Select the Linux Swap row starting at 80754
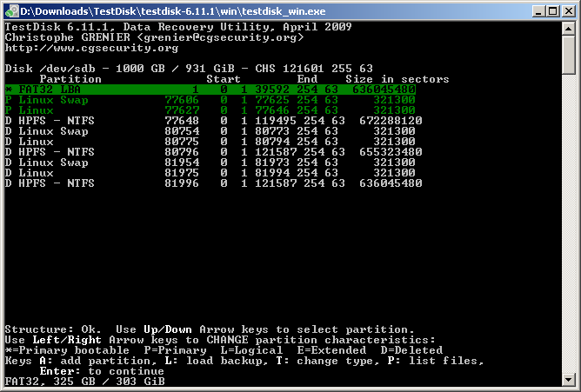Image resolution: width=581 pixels, height=392 pixels. coord(210,131)
